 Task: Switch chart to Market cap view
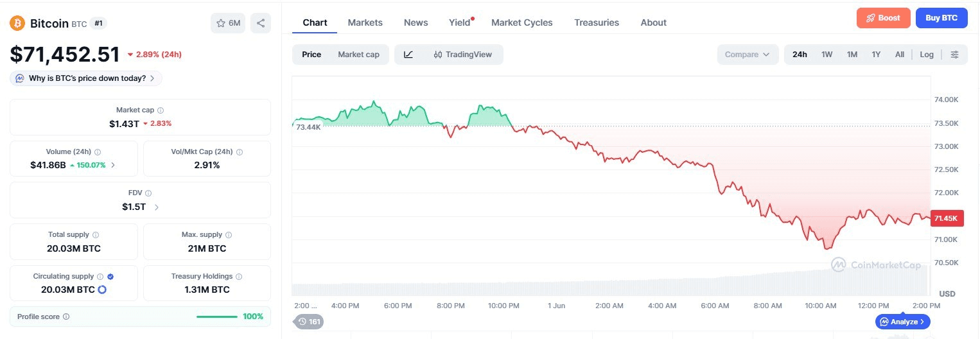pyautogui.click(x=358, y=55)
